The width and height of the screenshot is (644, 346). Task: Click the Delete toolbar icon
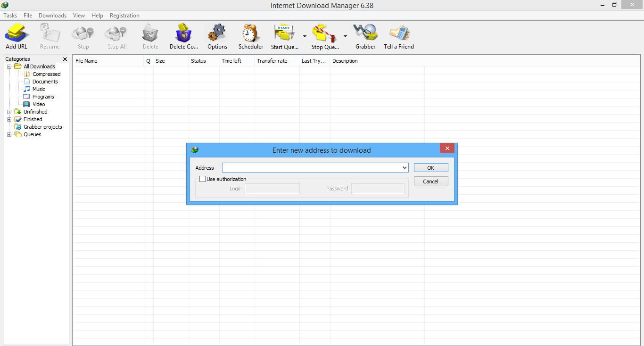click(x=150, y=33)
